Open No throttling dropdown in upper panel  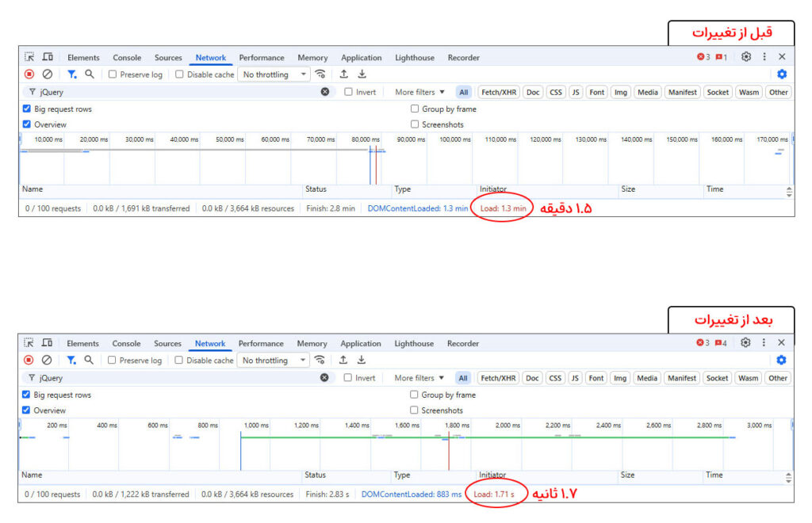(274, 74)
